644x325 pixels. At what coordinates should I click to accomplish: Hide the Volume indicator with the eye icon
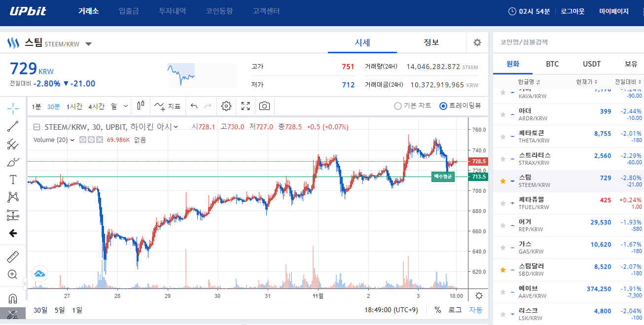83,140
